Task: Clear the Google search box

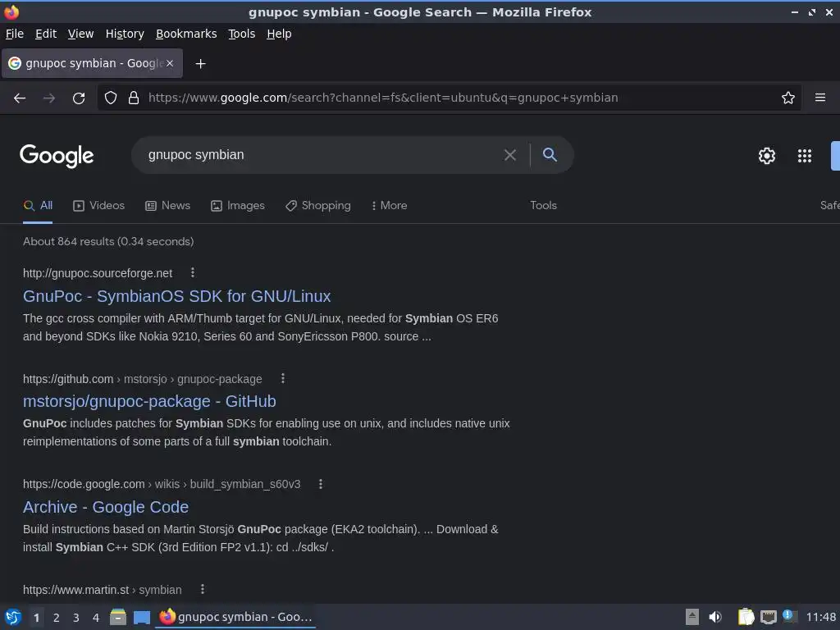Action: [x=510, y=155]
